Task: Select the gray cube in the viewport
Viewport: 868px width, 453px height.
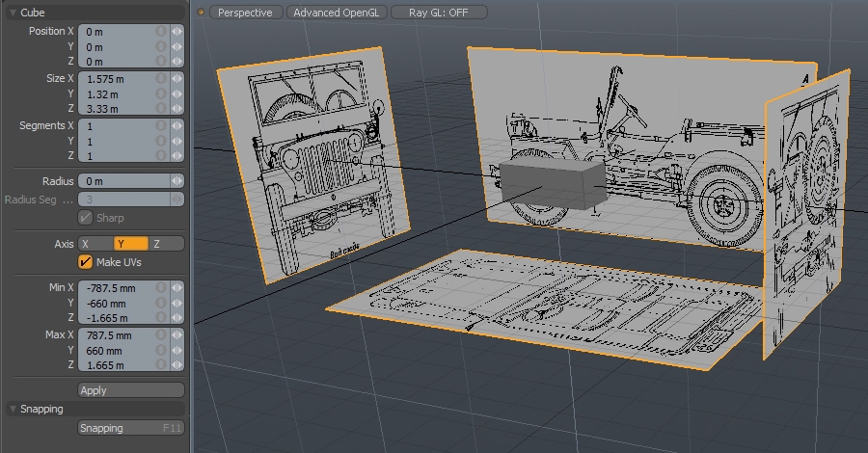Action: [553, 185]
